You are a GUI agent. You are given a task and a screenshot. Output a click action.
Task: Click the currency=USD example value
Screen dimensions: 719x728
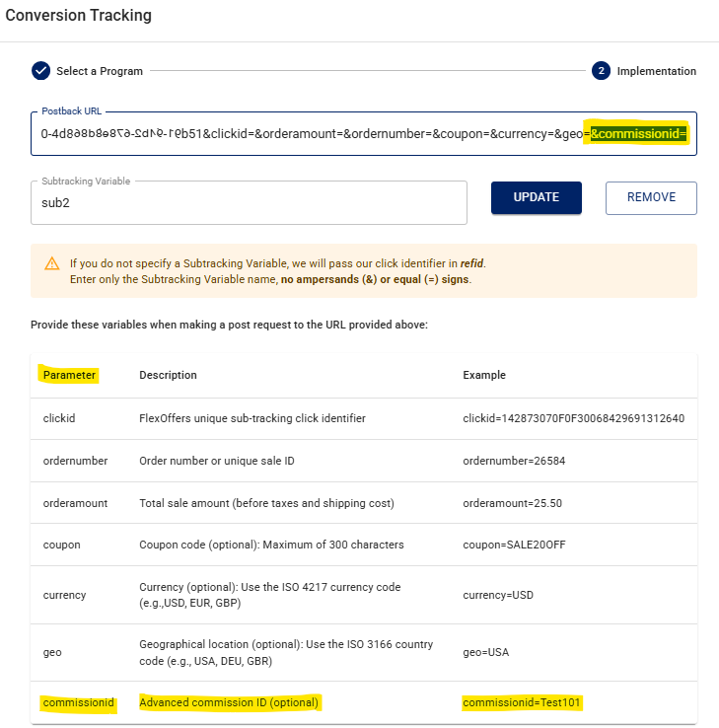(x=498, y=595)
